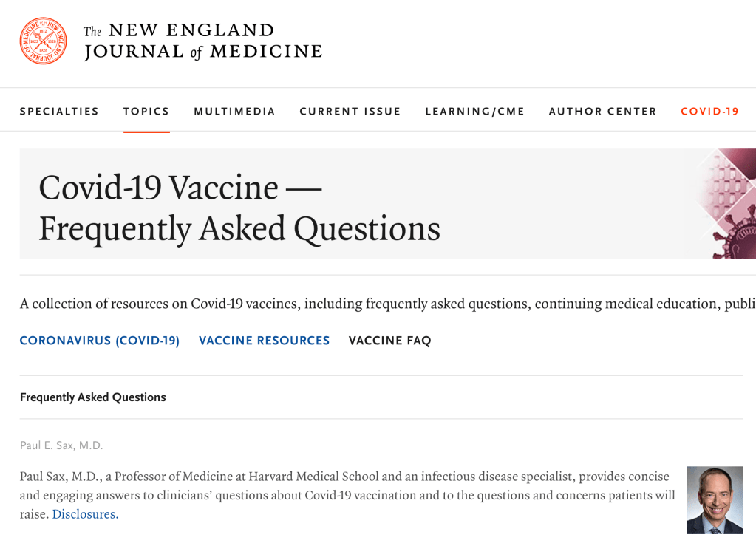Open the Learning/CME menu
This screenshot has width=756, height=560.
tap(474, 112)
